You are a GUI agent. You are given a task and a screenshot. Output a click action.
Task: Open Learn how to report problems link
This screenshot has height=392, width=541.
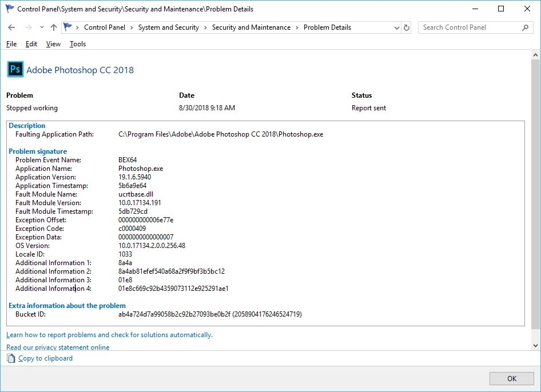[109, 335]
